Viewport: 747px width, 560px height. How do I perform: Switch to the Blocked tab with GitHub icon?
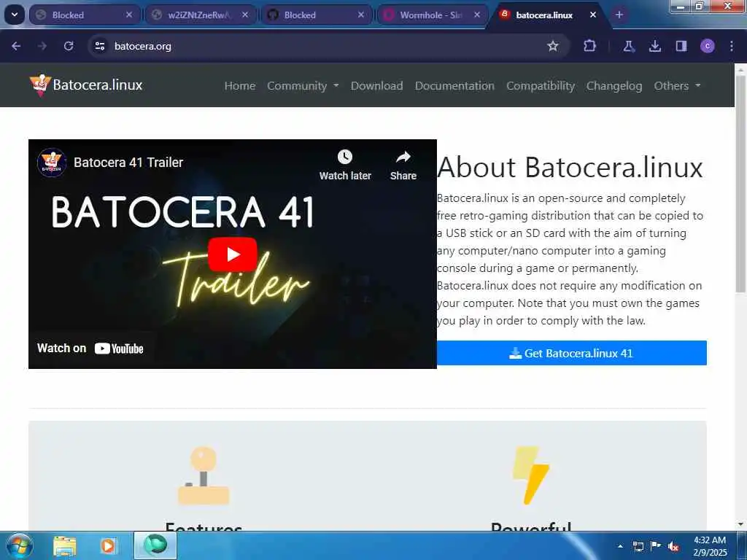317,15
